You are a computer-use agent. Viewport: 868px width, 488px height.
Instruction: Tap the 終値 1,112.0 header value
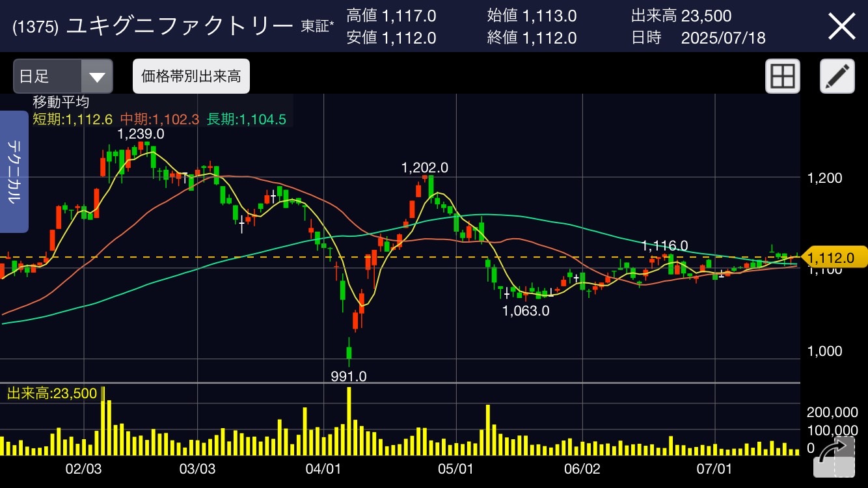coord(532,38)
